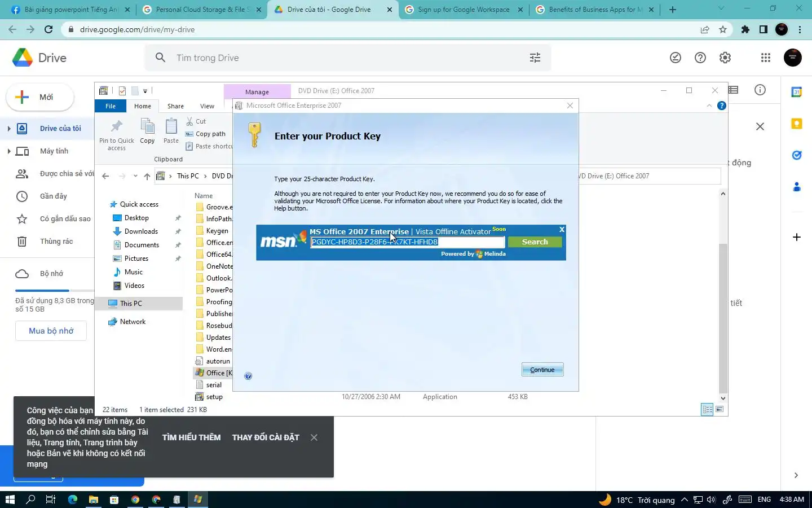The height and width of the screenshot is (508, 812).
Task: Open Explorer recent locations dropdown arrow
Action: click(135, 176)
